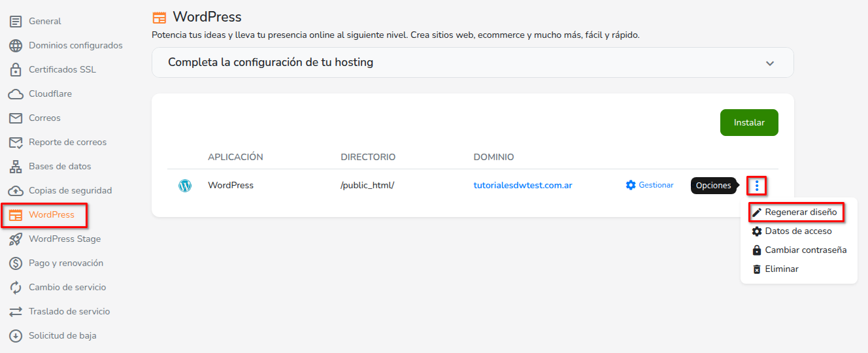Click the orange icon next to the WordPress heading
868x353 pixels.
pos(159,18)
